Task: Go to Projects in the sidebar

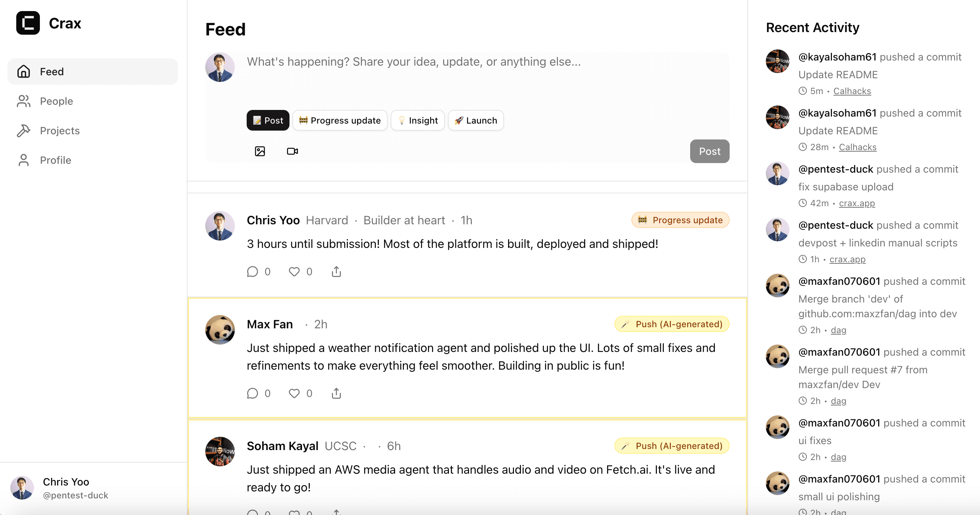Action: click(x=60, y=131)
